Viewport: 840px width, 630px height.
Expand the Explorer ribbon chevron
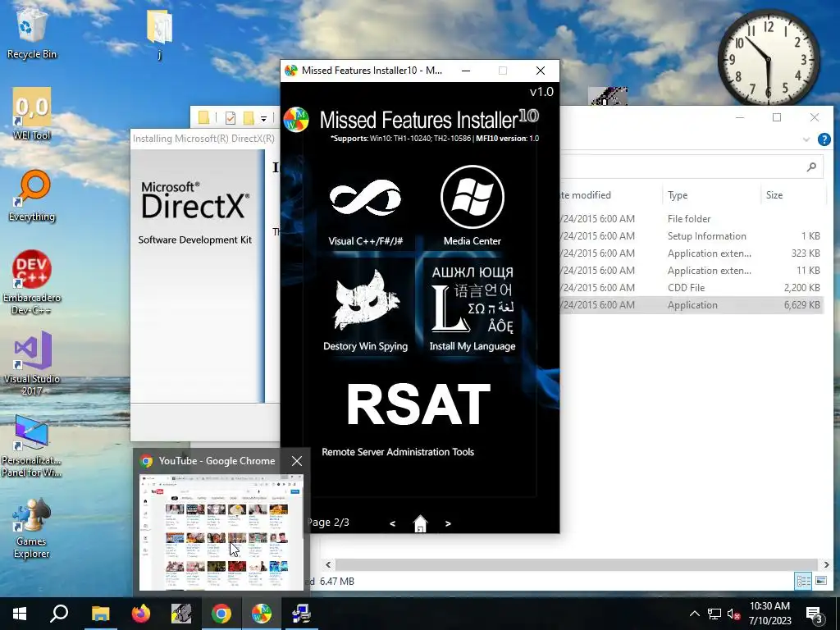point(806,139)
